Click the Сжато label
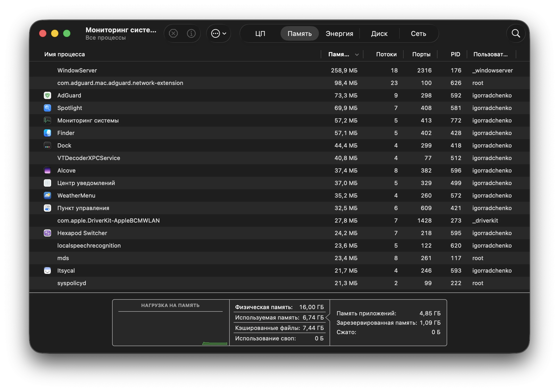Image resolution: width=559 pixels, height=392 pixels. click(346, 332)
